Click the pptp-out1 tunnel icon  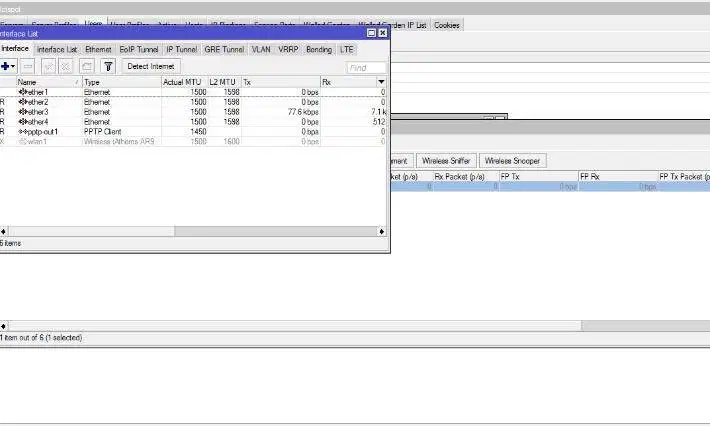coord(23,132)
